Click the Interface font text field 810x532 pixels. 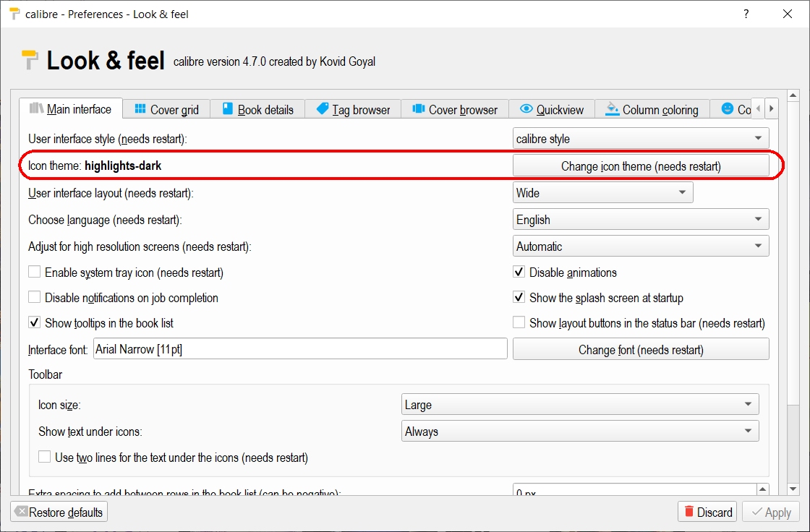point(300,350)
